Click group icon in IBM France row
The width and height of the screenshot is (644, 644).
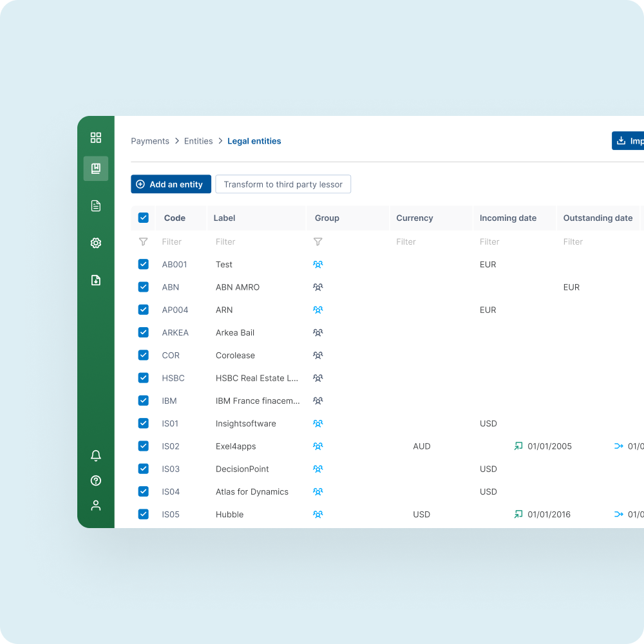pyautogui.click(x=318, y=401)
